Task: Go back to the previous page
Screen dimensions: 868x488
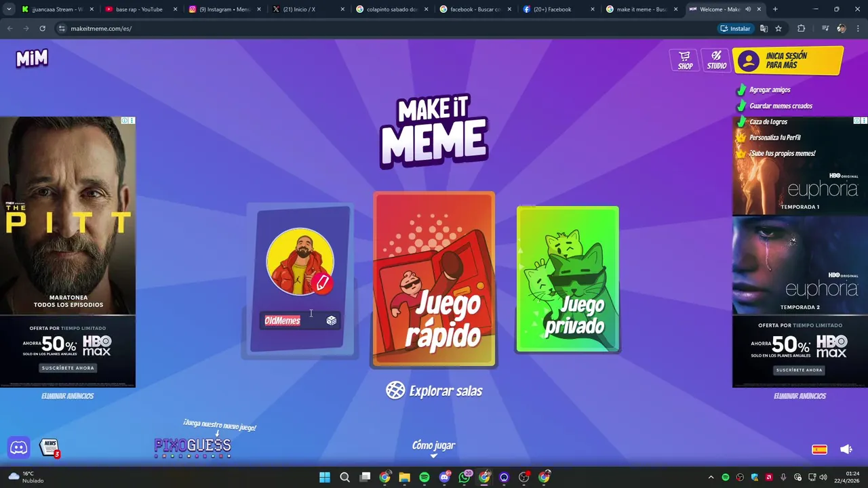Action: tap(9, 28)
